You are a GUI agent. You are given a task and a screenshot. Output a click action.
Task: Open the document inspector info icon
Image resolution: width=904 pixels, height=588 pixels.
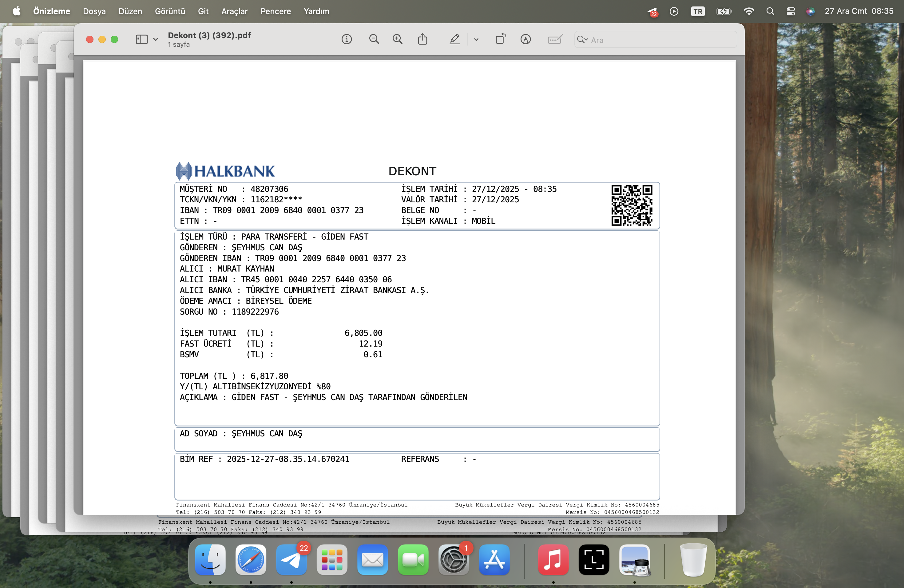[347, 39]
